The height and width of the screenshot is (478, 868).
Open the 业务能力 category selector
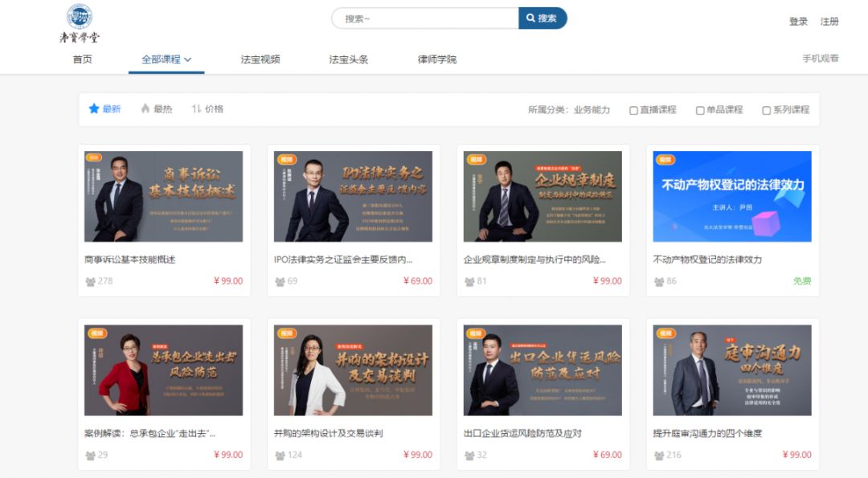click(592, 110)
